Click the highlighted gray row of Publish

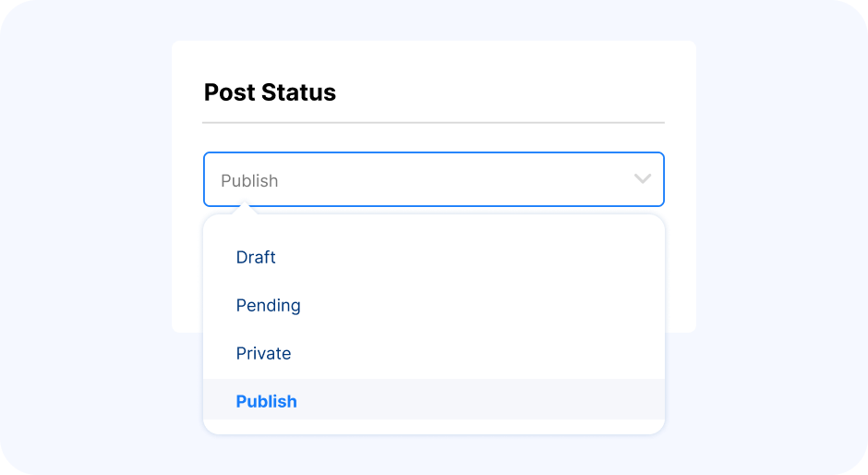point(433,399)
